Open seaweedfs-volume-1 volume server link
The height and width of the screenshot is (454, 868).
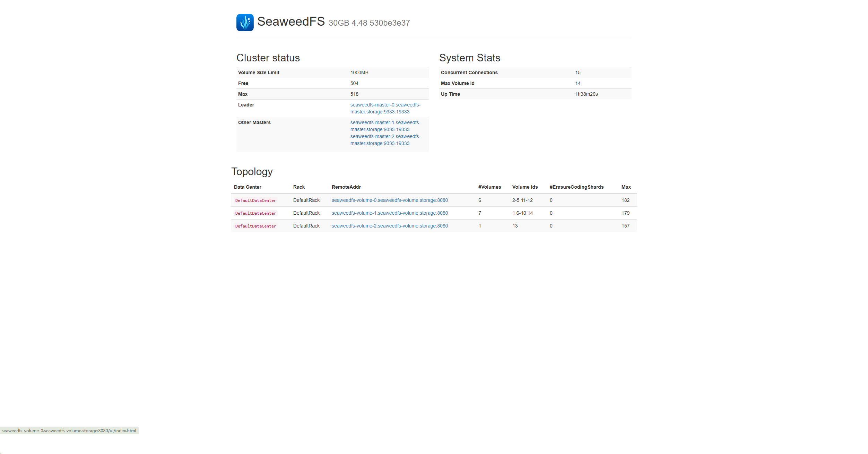(x=390, y=213)
